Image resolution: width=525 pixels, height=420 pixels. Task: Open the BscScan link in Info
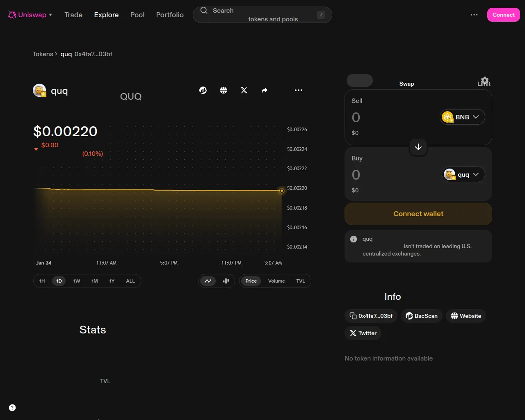[422, 316]
